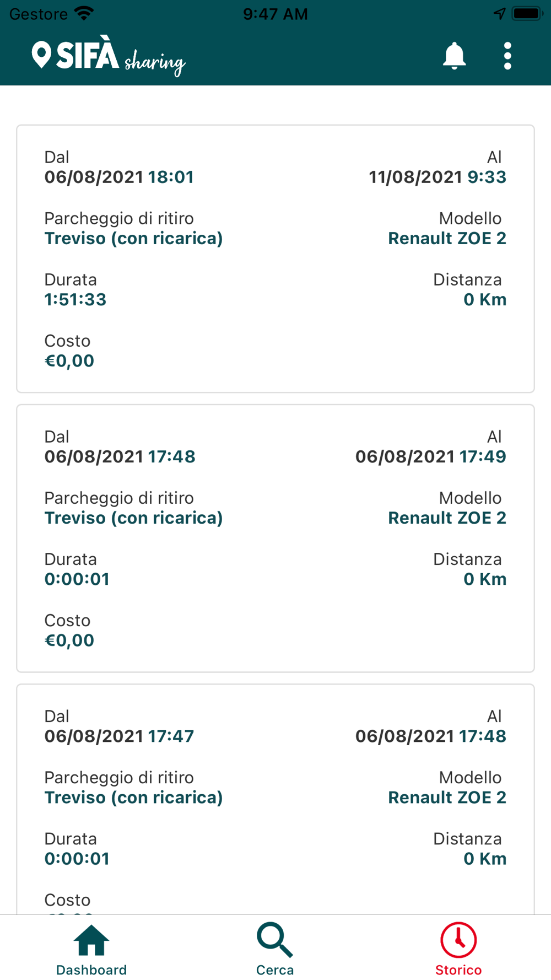Tap the end date 11/08/2021 9:33
The image size is (551, 980).
(437, 177)
